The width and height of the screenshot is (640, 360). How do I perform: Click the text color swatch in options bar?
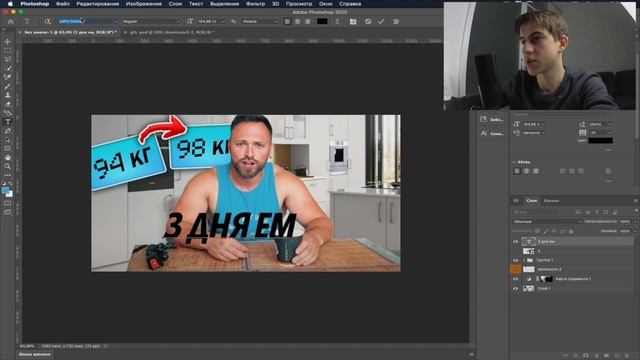click(322, 21)
